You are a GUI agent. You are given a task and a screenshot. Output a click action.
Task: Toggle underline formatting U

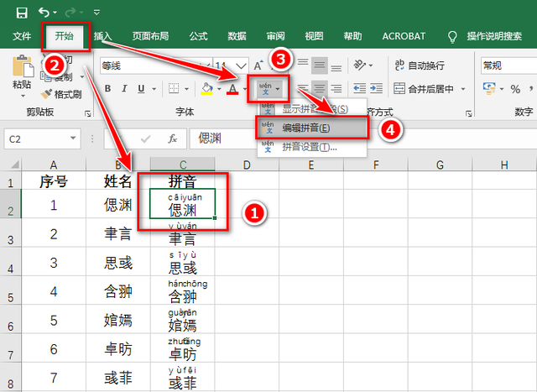(141, 89)
